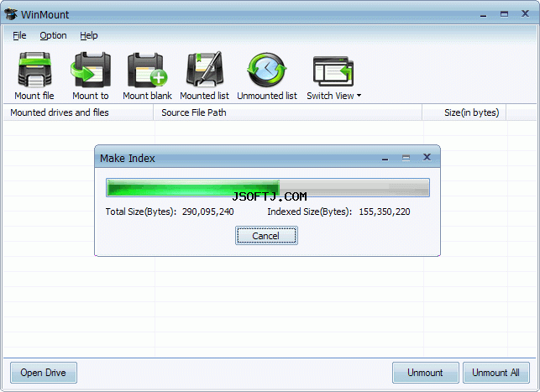Expand the Switch View dropdown arrow

[x=359, y=96]
